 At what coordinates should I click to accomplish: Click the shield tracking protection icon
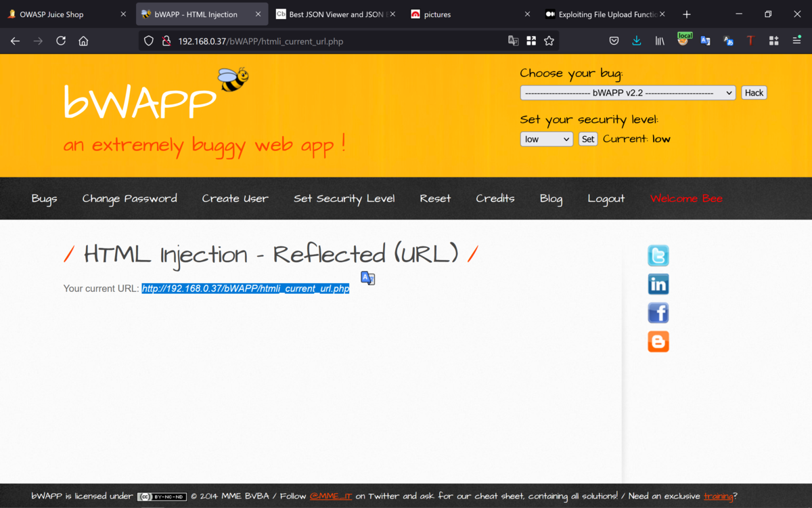149,41
